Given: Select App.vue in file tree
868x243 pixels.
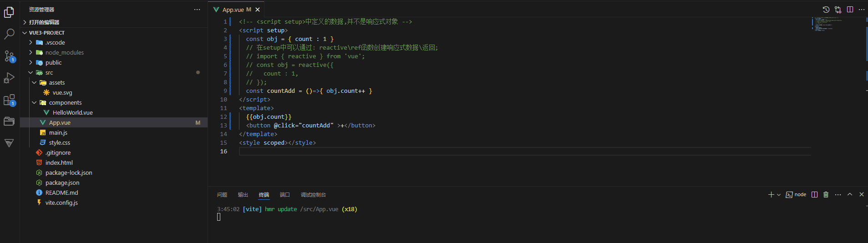Looking at the screenshot, I should coord(114,123).
